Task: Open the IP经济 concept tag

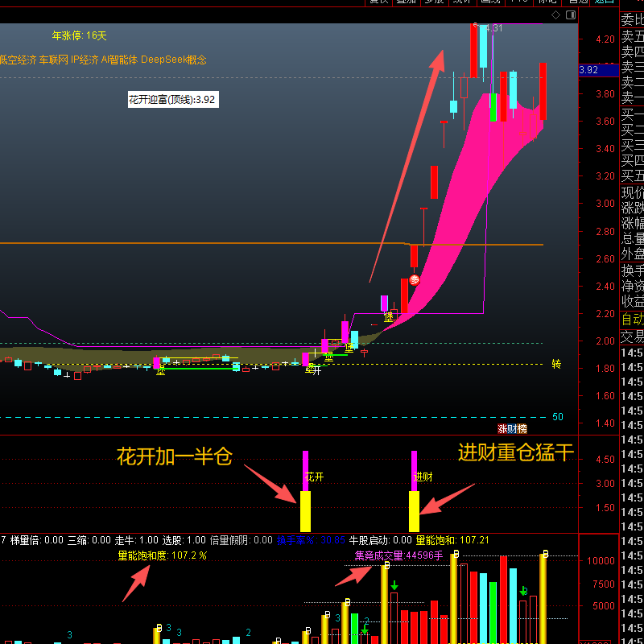Action: point(85,60)
